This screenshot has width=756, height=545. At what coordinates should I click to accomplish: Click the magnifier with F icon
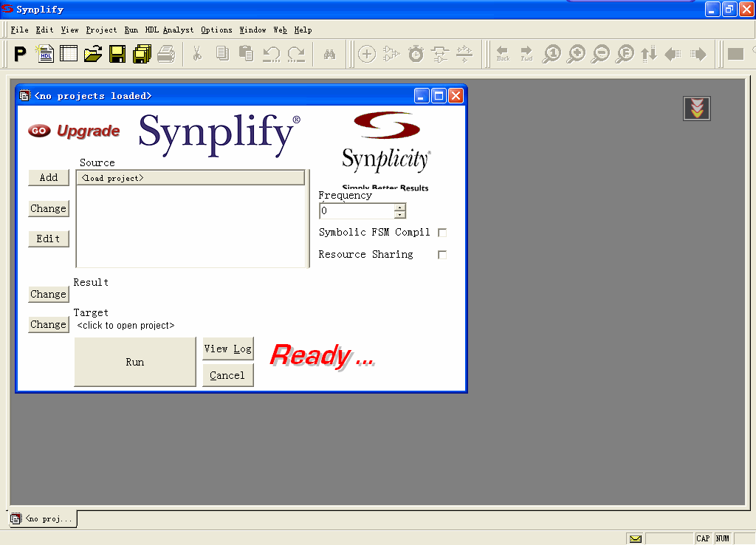(x=625, y=54)
